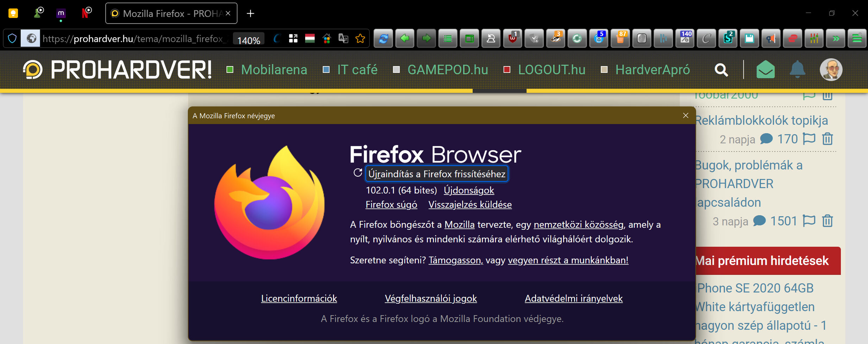Click the blue crescent icon in address bar
The image size is (868, 344).
(x=276, y=38)
